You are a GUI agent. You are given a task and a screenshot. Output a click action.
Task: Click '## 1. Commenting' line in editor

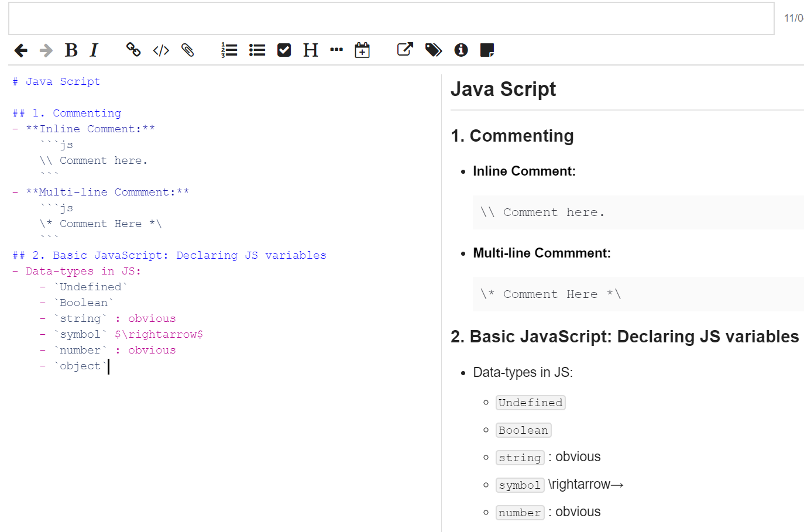point(67,113)
